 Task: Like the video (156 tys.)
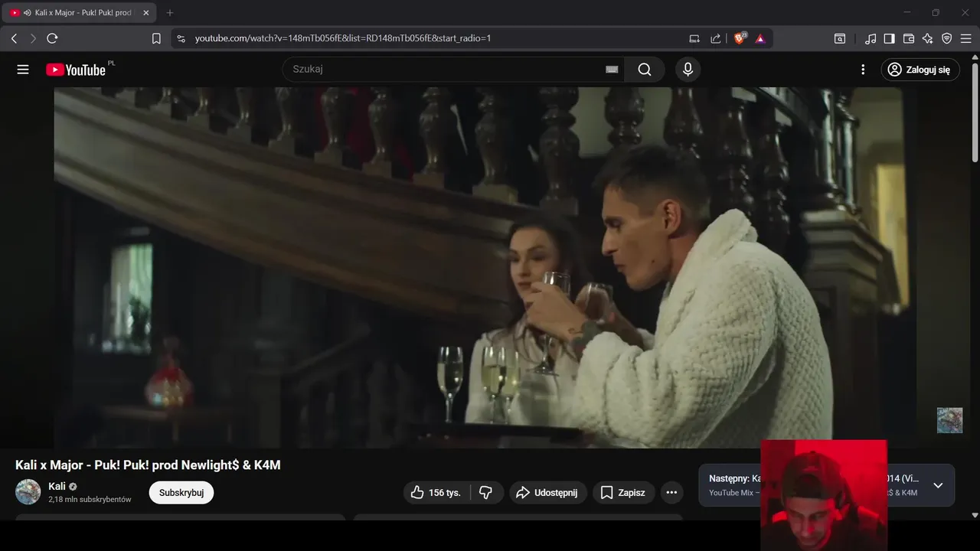coord(436,493)
